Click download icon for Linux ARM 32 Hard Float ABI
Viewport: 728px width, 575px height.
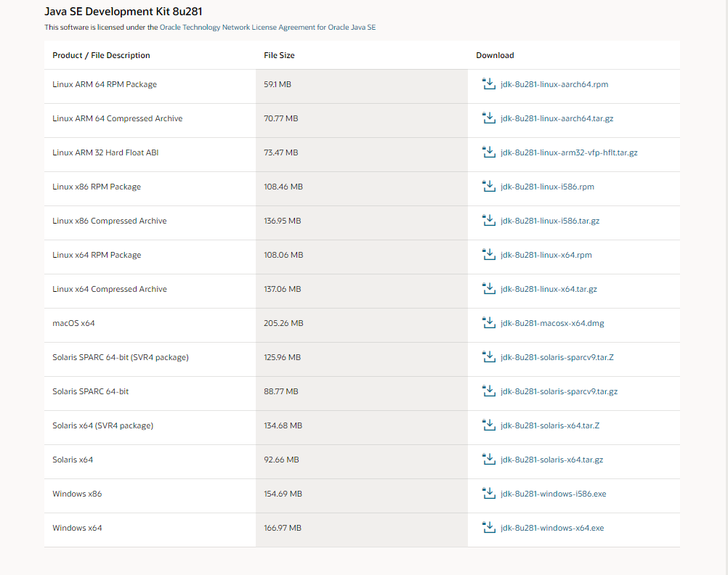click(x=489, y=152)
